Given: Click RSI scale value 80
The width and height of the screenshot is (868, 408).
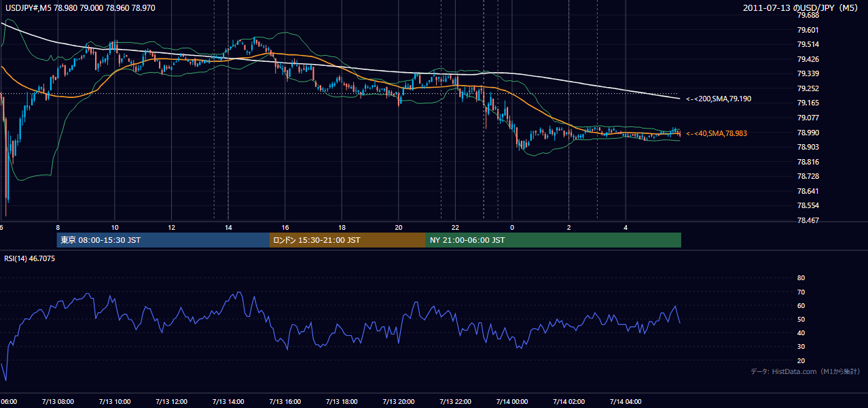Looking at the screenshot, I should (801, 278).
